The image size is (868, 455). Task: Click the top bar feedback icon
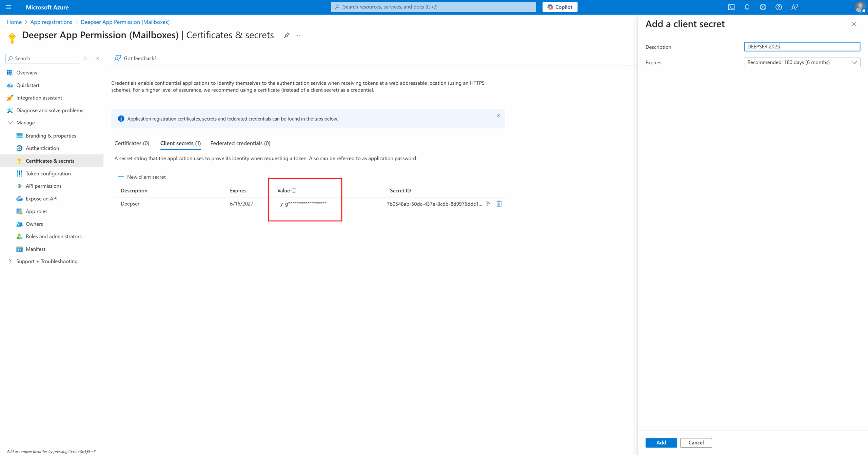pos(794,7)
